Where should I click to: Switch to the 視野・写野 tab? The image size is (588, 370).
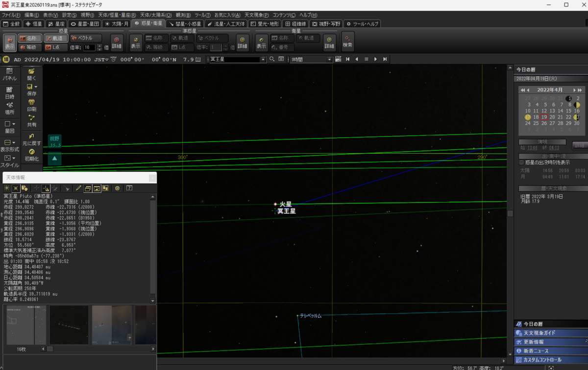326,23
